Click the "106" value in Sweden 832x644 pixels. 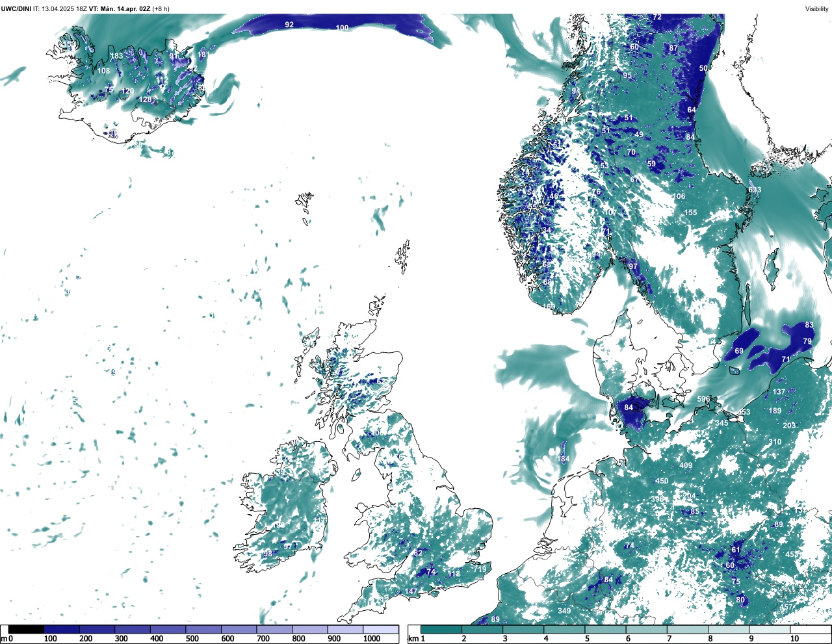679,196
